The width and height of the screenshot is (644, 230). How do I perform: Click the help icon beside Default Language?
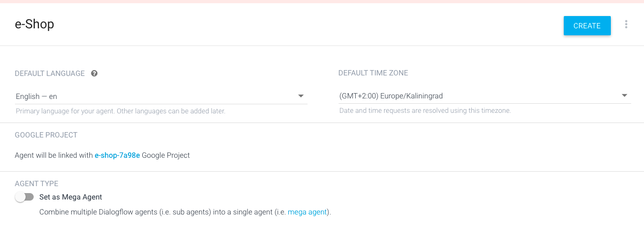(x=94, y=73)
